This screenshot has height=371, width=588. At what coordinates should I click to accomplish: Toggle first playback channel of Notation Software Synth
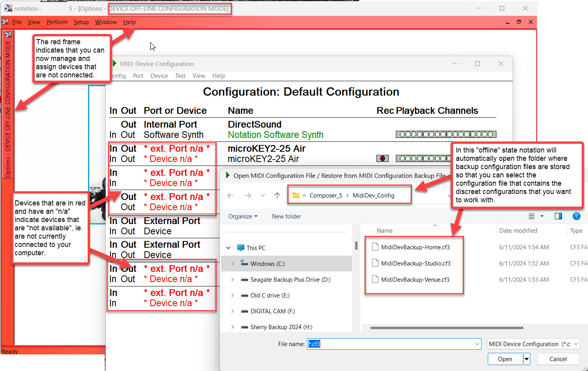point(402,134)
